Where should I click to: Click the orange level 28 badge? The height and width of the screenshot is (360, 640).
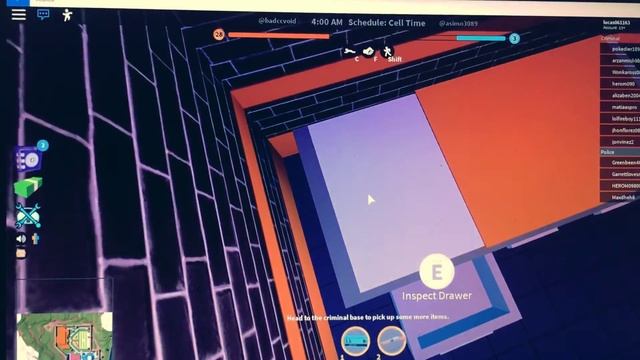pyautogui.click(x=219, y=34)
